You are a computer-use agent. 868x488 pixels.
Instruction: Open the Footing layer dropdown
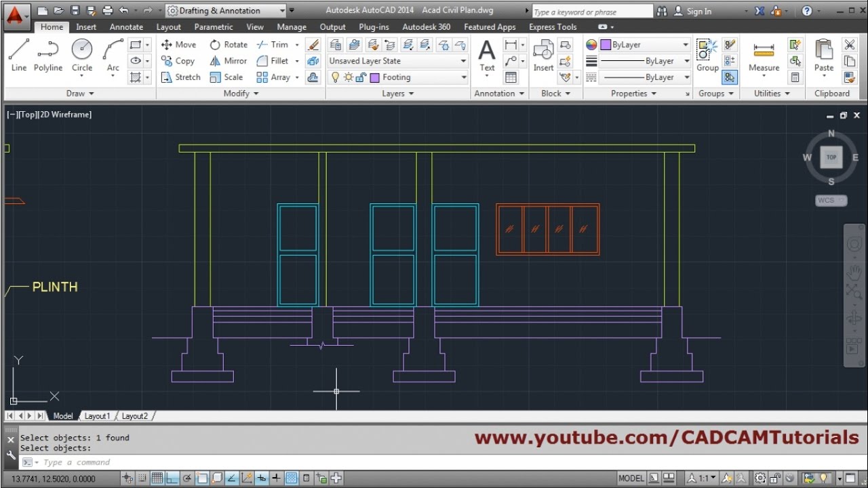[462, 77]
